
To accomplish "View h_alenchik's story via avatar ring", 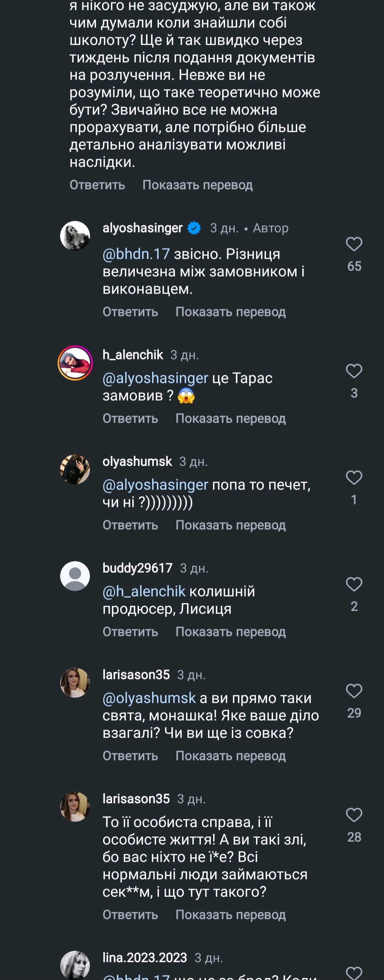I will point(75,363).
